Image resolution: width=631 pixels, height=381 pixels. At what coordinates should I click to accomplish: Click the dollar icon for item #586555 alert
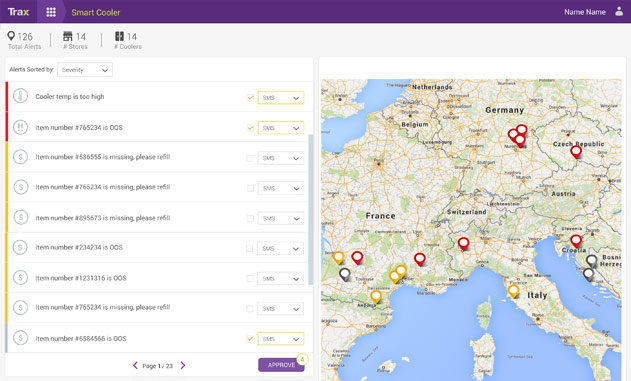[x=21, y=157]
